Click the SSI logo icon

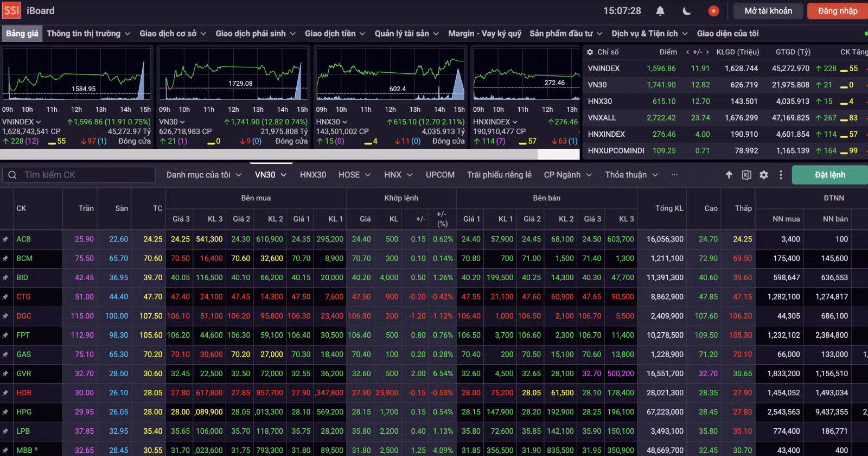(x=11, y=10)
